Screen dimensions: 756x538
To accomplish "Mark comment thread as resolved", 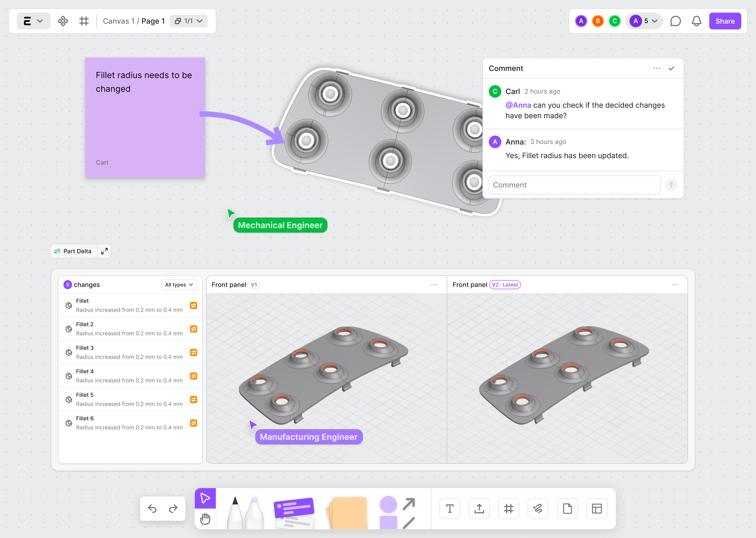I will tap(671, 68).
